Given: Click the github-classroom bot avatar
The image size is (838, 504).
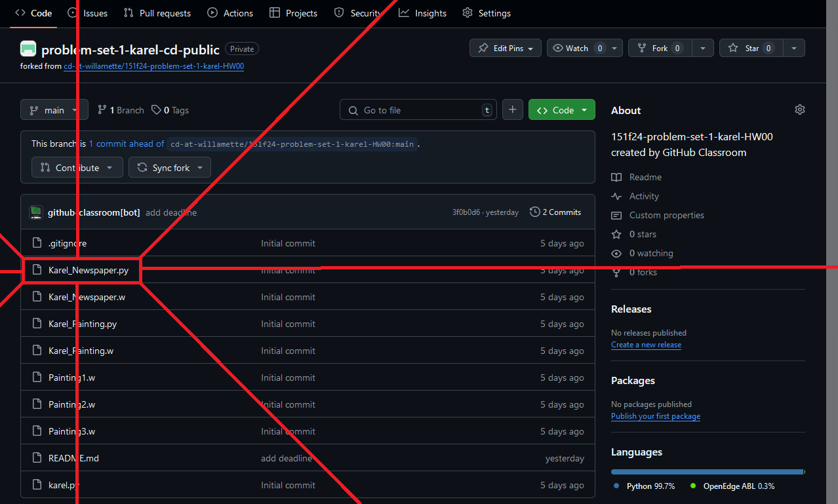Looking at the screenshot, I should click(35, 212).
